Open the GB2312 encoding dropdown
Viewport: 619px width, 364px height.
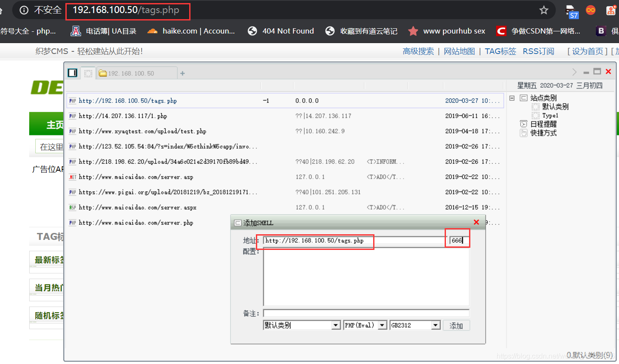(x=415, y=325)
